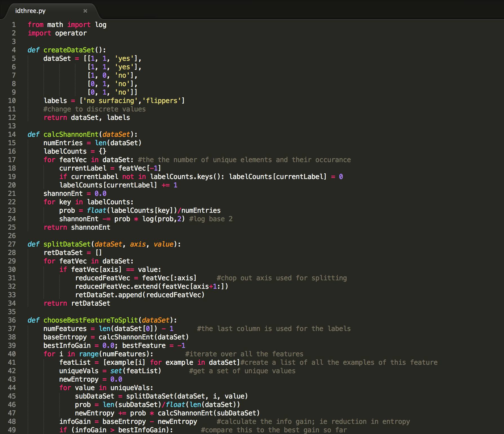Place cursor on createDataSet function name

pos(69,50)
